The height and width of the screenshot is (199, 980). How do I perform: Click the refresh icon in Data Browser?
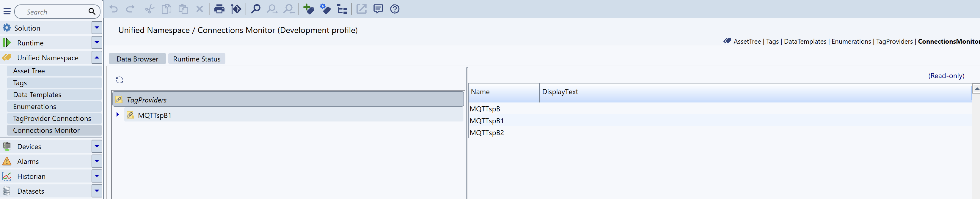click(120, 80)
